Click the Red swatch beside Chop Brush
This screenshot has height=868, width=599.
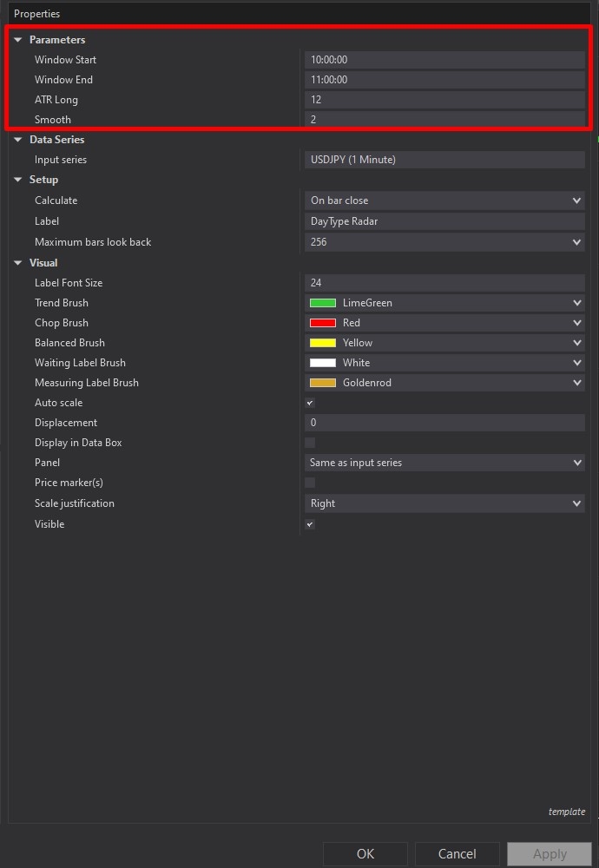pos(322,322)
